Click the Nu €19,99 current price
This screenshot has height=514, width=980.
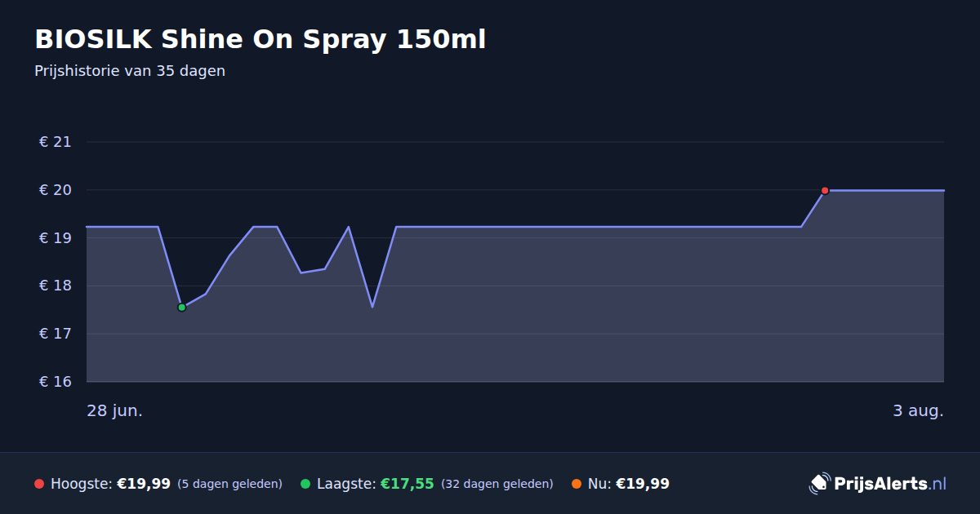[643, 484]
